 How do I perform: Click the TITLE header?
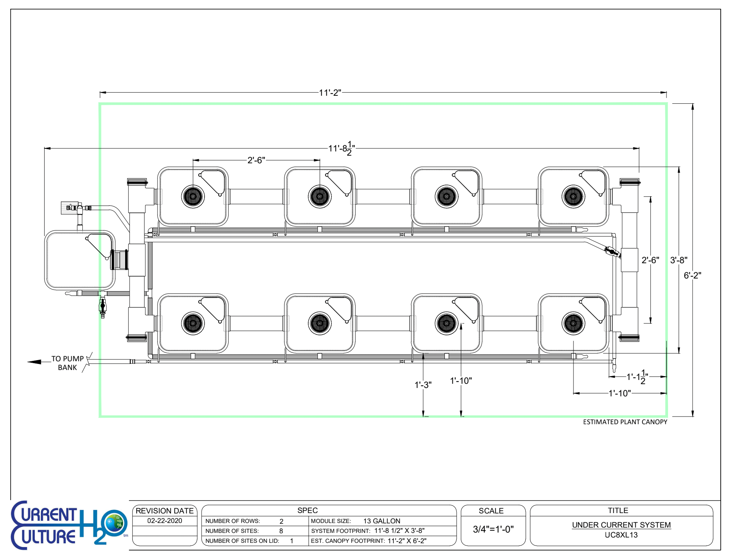click(x=618, y=510)
